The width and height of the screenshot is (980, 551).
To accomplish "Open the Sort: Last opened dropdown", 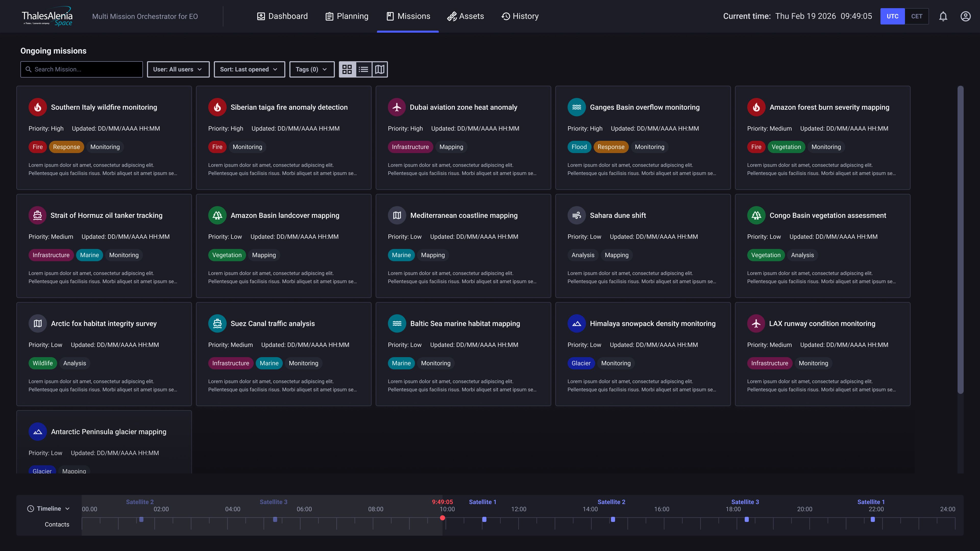I will tap(249, 69).
